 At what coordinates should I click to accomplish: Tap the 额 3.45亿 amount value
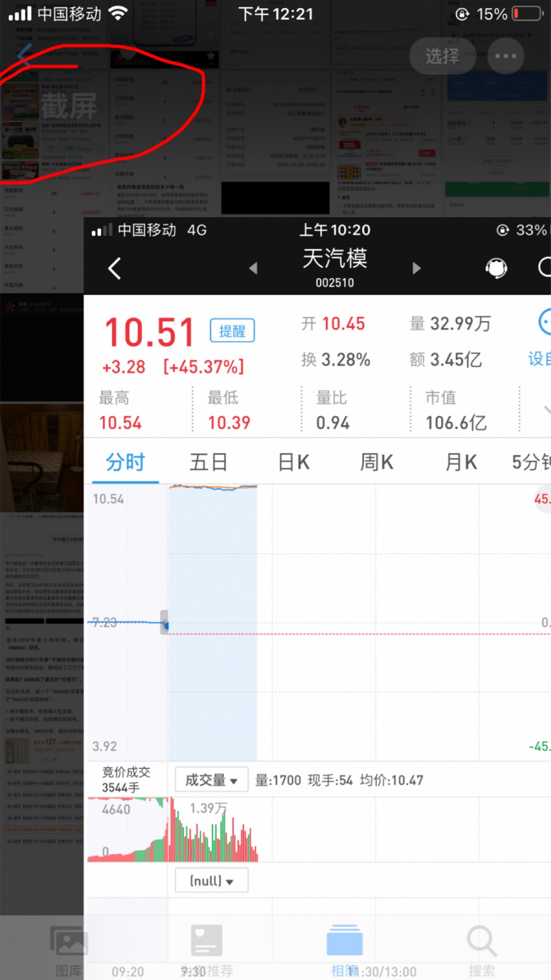coord(446,360)
